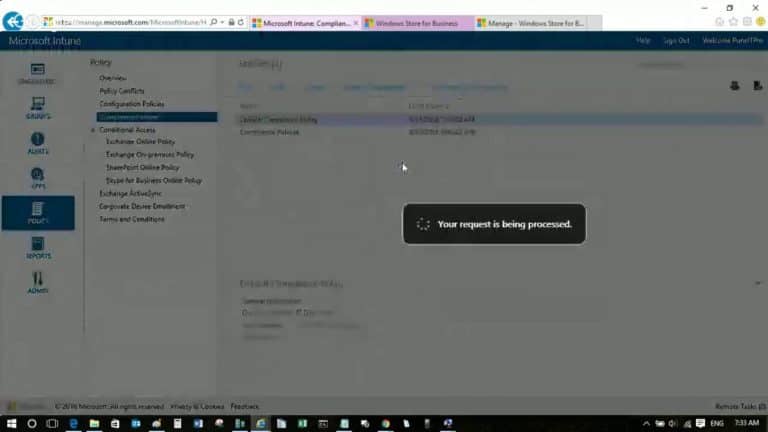Screen dimensions: 768x432
Task: Select the highlighted Compliance Policies item
Action: [x=157, y=117]
